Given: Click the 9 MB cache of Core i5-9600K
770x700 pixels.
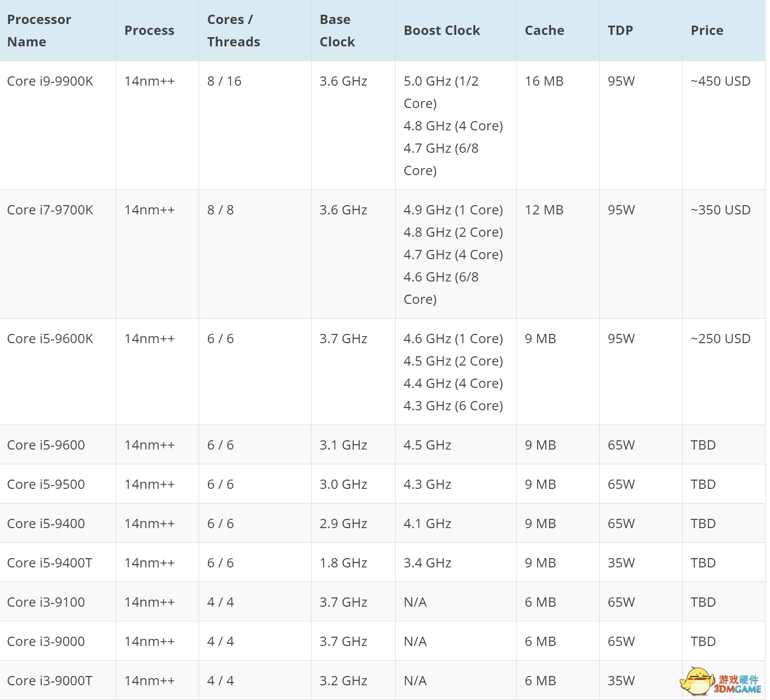Looking at the screenshot, I should click(540, 339).
